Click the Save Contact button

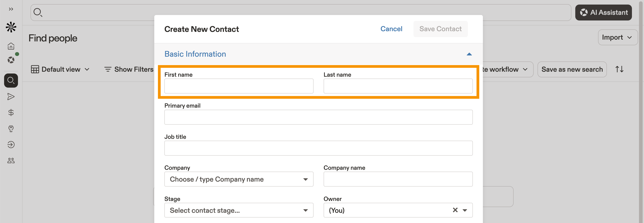coord(440,29)
